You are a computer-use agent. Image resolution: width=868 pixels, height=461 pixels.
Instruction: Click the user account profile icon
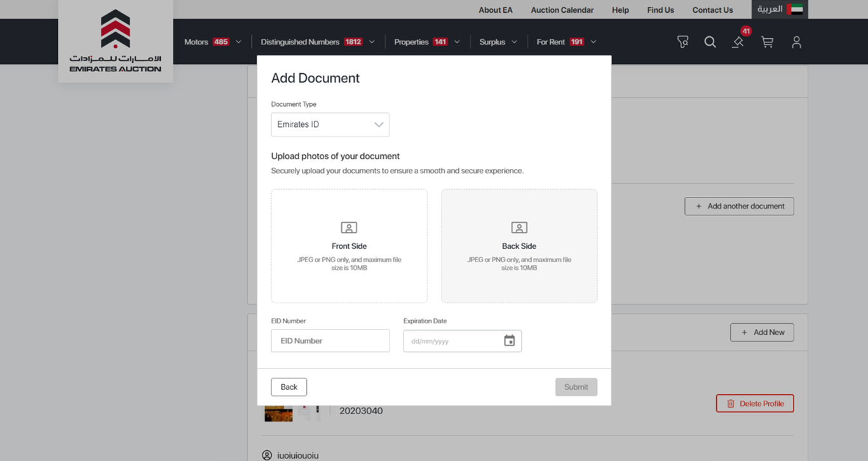[x=796, y=42]
